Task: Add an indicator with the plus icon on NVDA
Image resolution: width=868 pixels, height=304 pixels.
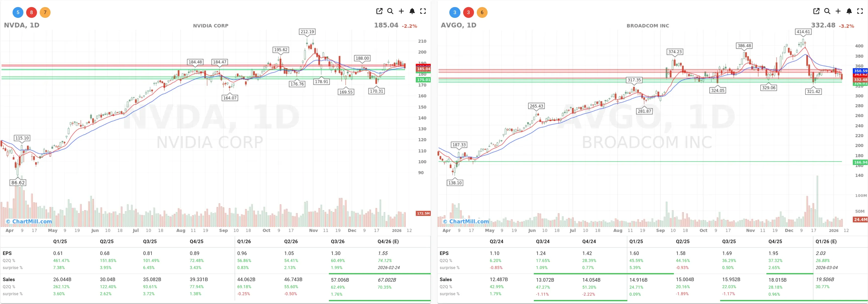Action: [x=401, y=11]
